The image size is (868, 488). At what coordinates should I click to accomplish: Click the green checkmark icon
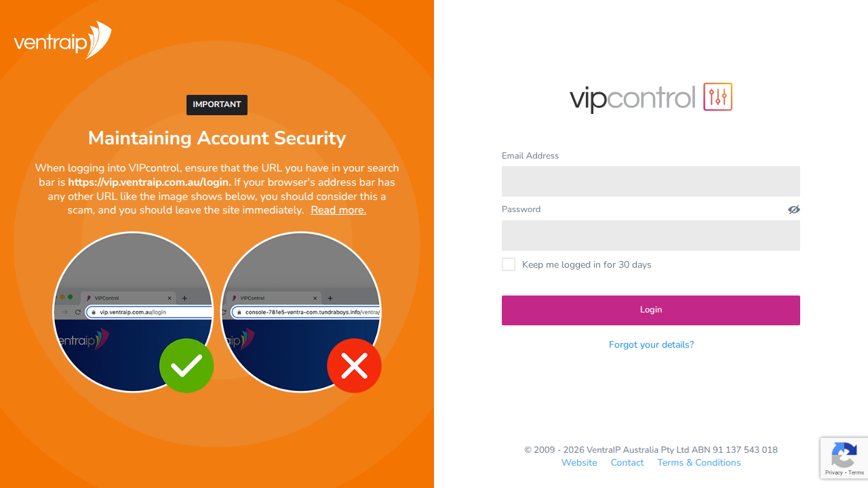click(x=186, y=366)
